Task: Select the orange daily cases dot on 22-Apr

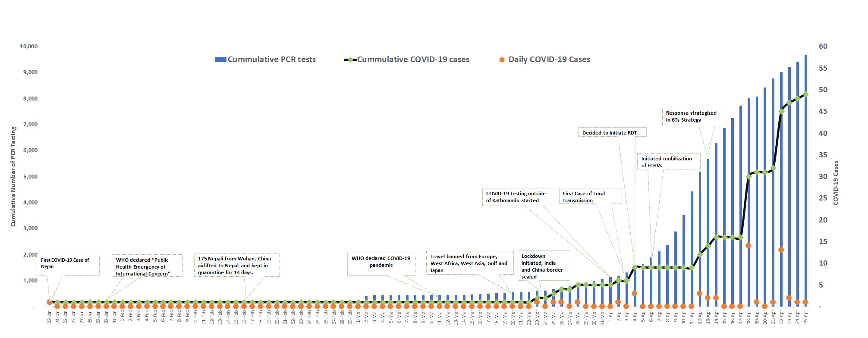Action: pos(781,250)
